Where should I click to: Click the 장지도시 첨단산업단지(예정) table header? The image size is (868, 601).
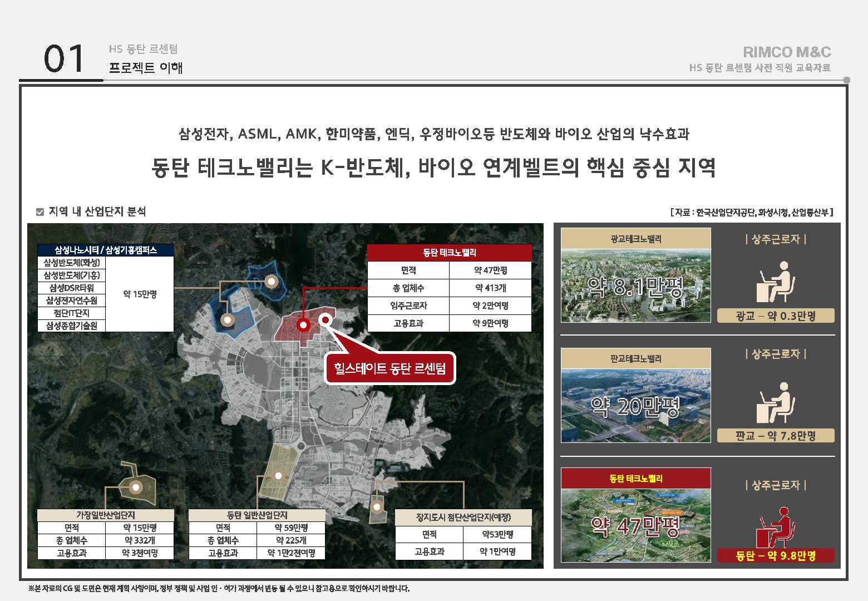(463, 518)
